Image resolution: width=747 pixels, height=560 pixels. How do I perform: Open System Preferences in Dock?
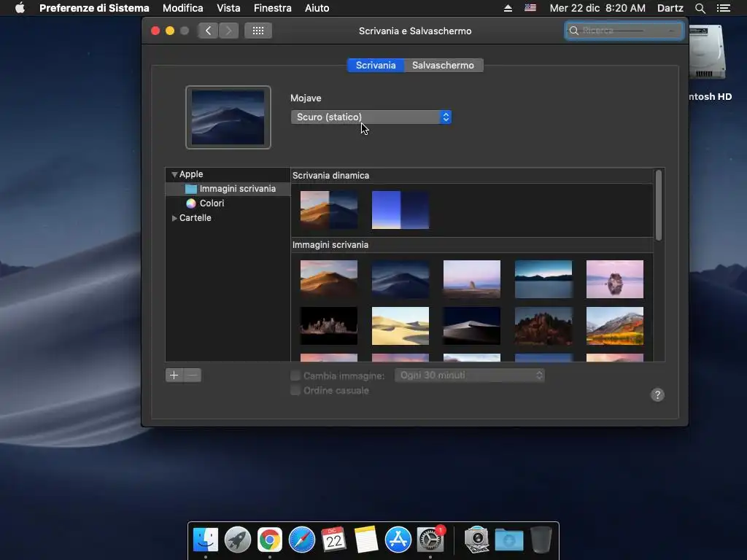pyautogui.click(x=430, y=540)
